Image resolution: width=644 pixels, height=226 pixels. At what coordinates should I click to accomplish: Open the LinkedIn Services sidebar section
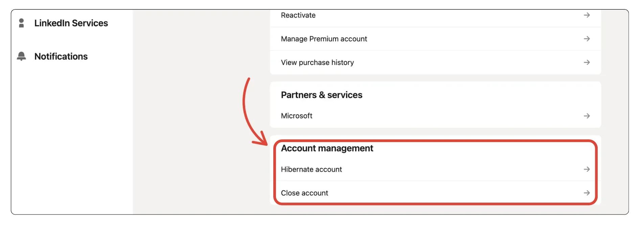point(71,23)
